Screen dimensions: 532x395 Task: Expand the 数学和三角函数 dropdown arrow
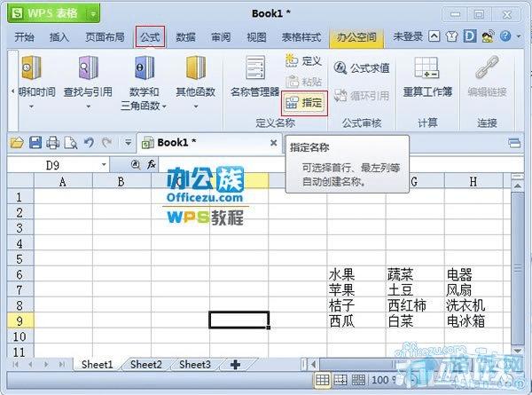(164, 107)
